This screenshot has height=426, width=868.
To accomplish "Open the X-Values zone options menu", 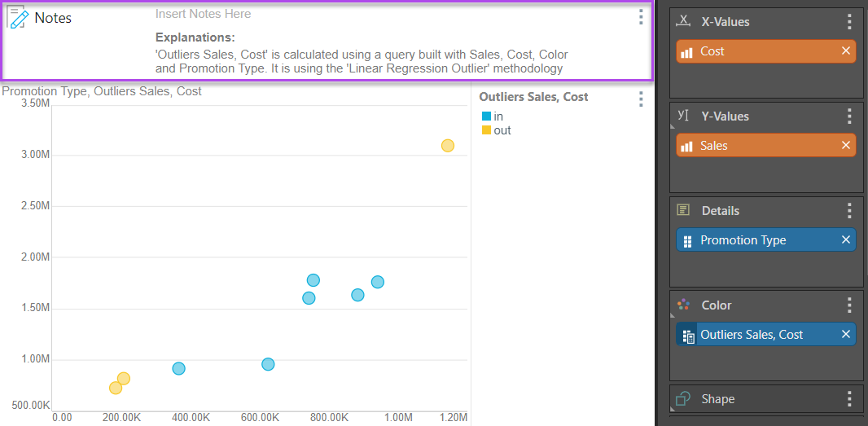I will pos(849,22).
